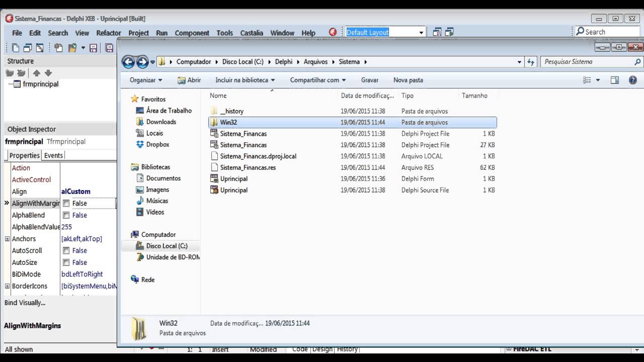This screenshot has height=362, width=644.
Task: Open Incluir na biblioteca dropdown
Action: point(245,80)
